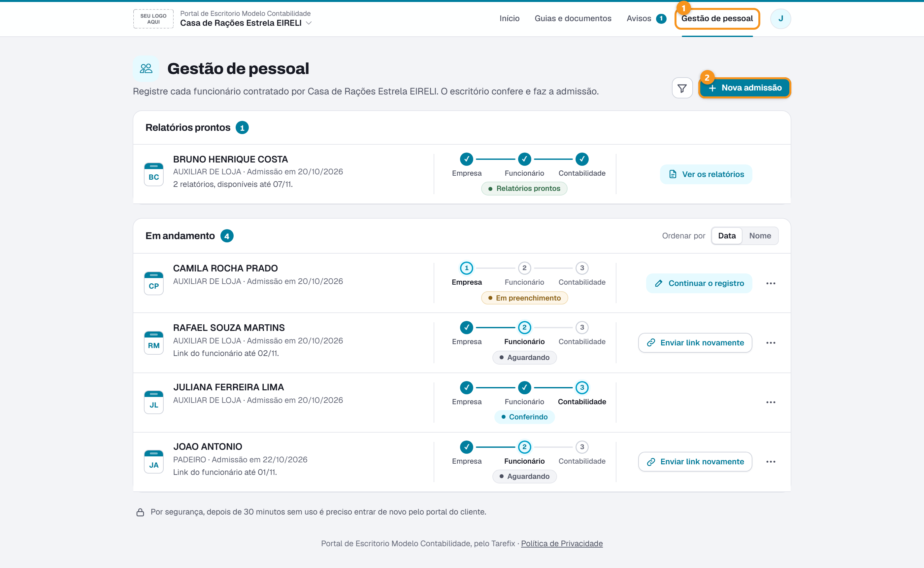Viewport: 924px width, 568px height.
Task: Click the Relatórios prontos section heading
Action: (x=188, y=128)
